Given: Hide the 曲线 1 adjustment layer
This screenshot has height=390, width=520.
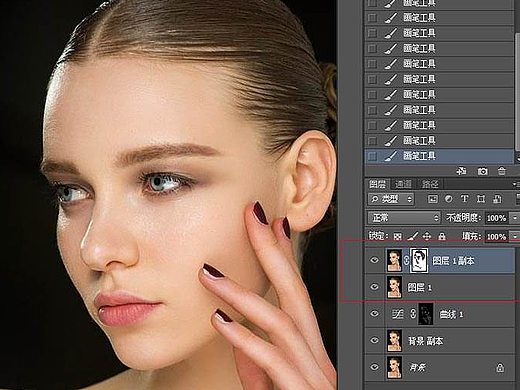Looking at the screenshot, I should click(x=374, y=313).
